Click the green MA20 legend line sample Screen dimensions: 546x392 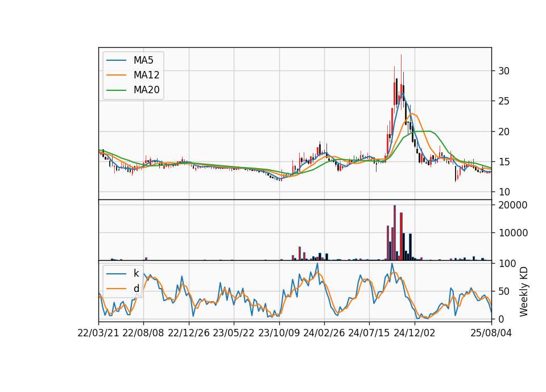click(116, 90)
